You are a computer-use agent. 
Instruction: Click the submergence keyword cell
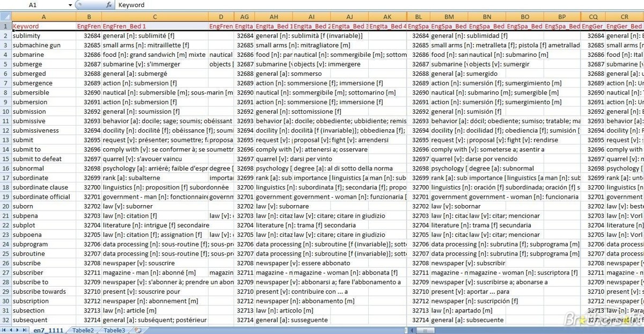[43, 83]
